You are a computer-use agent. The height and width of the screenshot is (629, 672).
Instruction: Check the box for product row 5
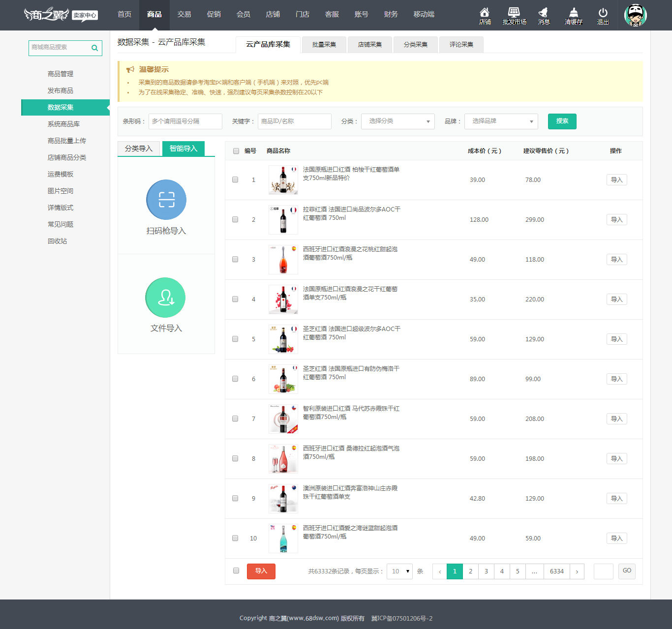click(235, 339)
